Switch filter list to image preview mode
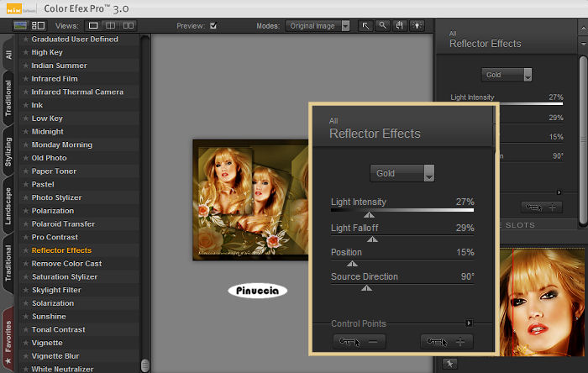 pyautogui.click(x=20, y=25)
